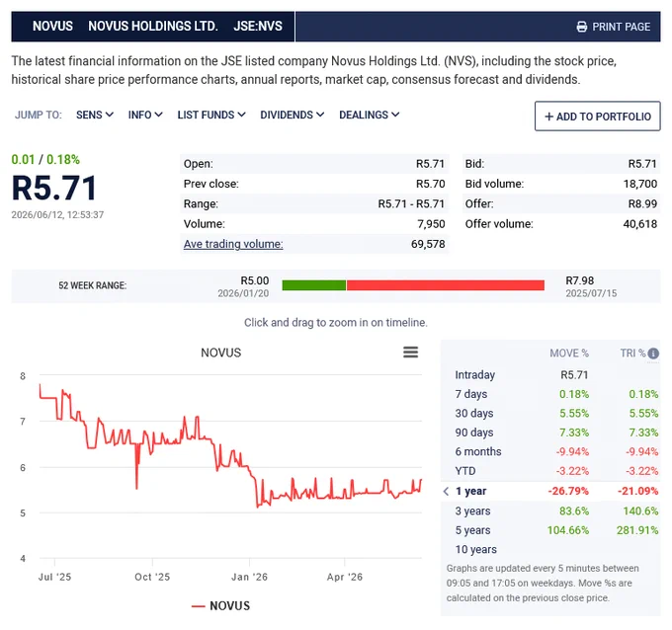Image resolution: width=672 pixels, height=630 pixels.
Task: Open the Ave trading volume link
Action: [233, 244]
